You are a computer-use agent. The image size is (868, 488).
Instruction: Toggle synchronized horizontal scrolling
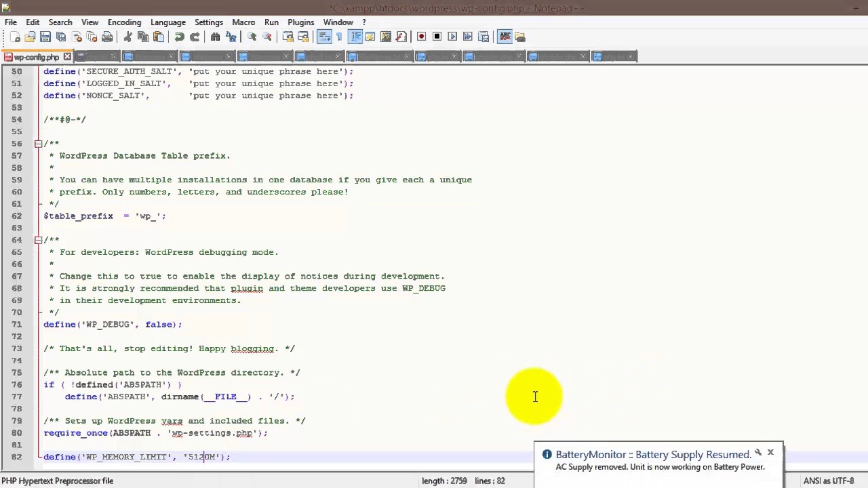(x=303, y=37)
